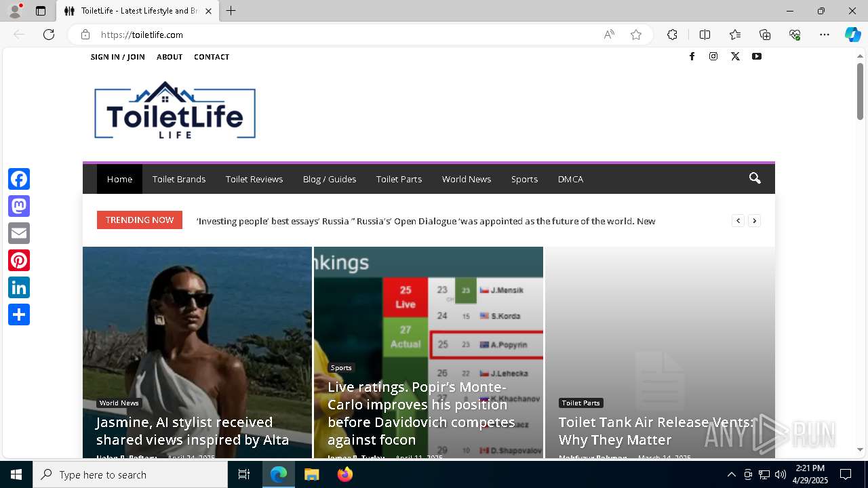Viewport: 868px width, 488px height.
Task: Click the ToiletLife logo
Action: (x=175, y=110)
